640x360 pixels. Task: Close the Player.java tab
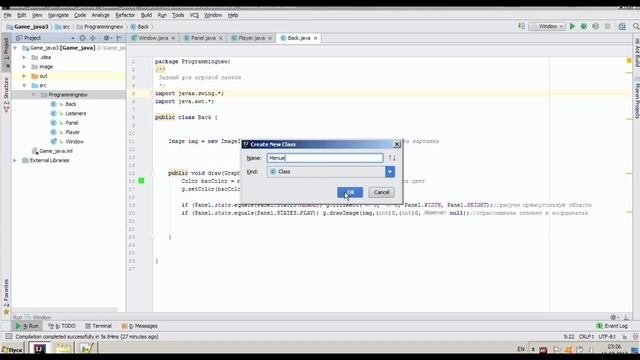click(x=270, y=38)
